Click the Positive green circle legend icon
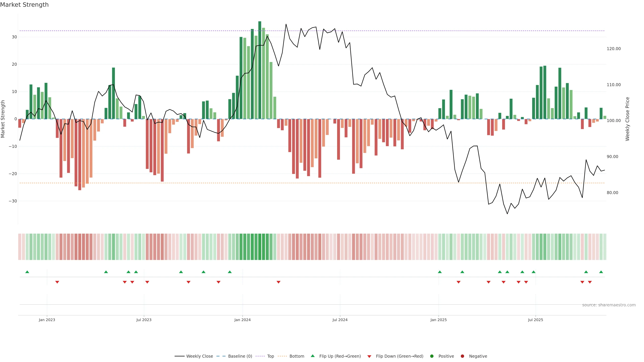 click(432, 356)
